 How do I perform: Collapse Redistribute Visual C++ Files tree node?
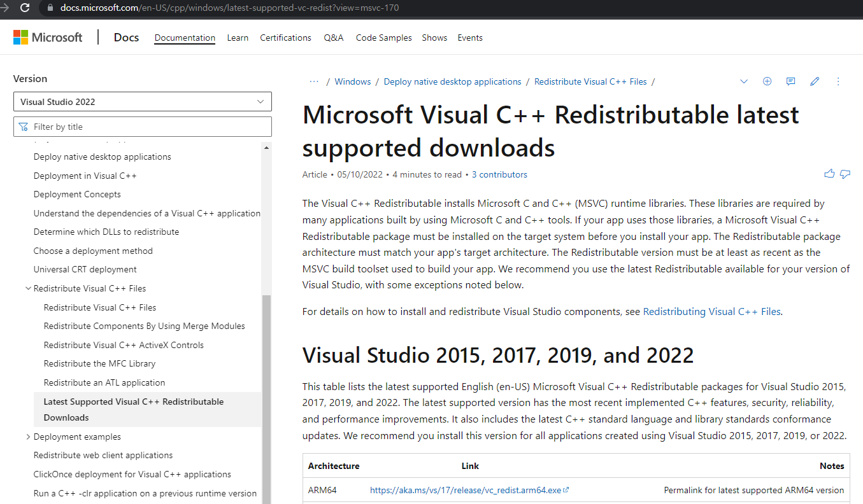pyautogui.click(x=28, y=288)
